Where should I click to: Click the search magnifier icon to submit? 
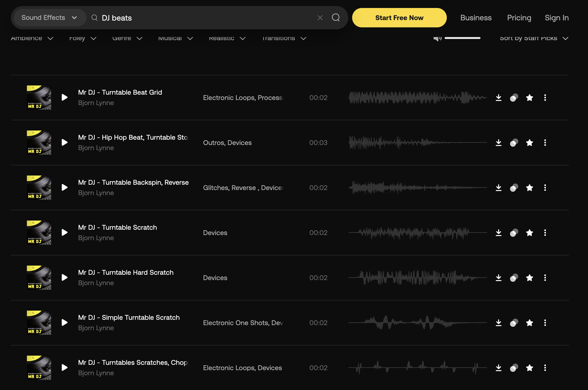[336, 18]
